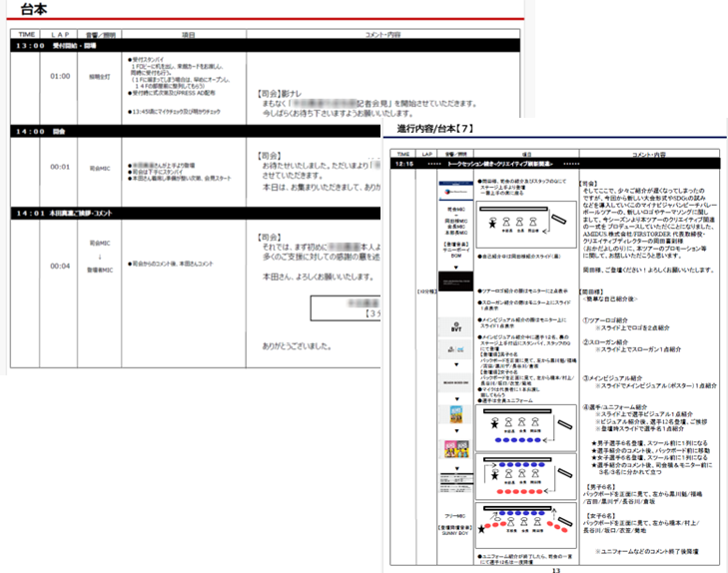
Task: Click トークセッション続き header text
Action: (x=500, y=164)
